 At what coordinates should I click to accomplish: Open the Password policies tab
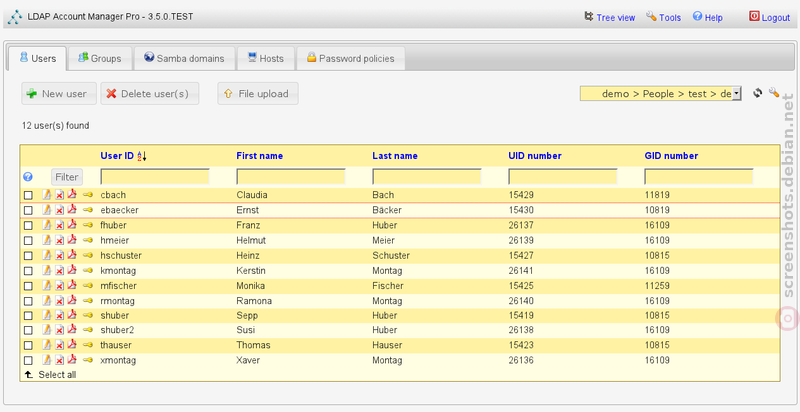[x=351, y=58]
